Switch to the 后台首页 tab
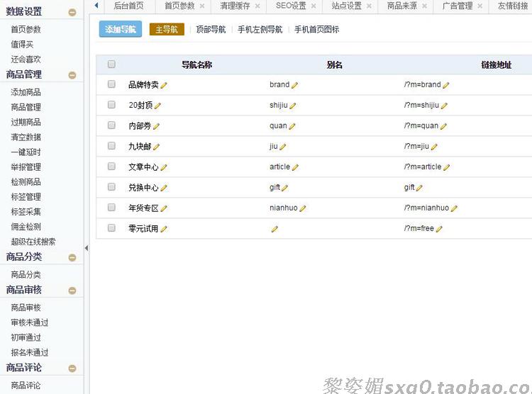This screenshot has width=532, height=394. pos(129,6)
